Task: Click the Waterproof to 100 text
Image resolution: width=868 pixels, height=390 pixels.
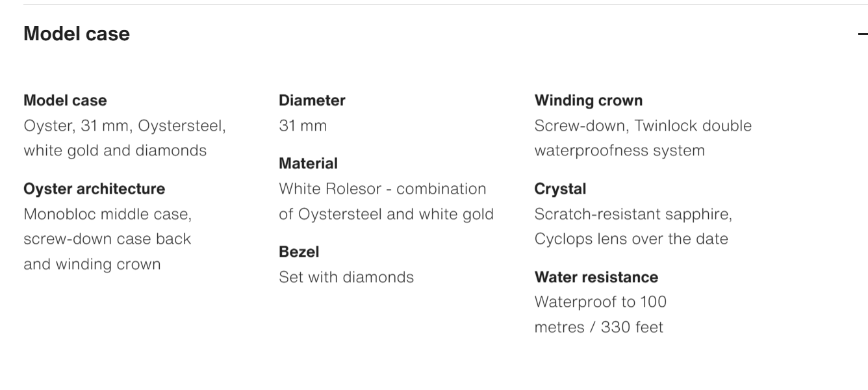Action: 601,302
